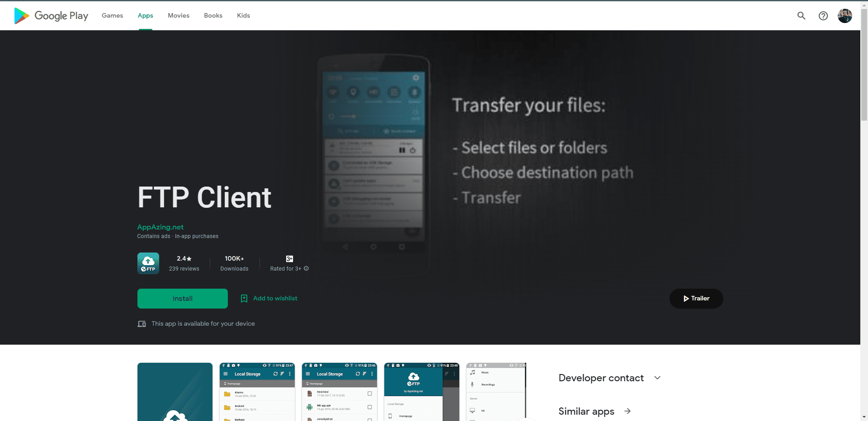This screenshot has height=421, width=868.
Task: Open Similar apps arrow
Action: click(x=627, y=411)
